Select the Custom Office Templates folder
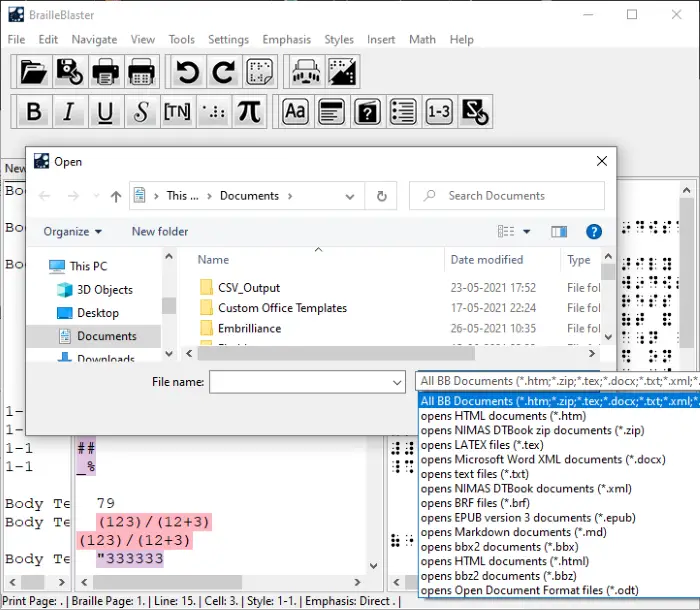700x610 pixels. click(x=282, y=308)
